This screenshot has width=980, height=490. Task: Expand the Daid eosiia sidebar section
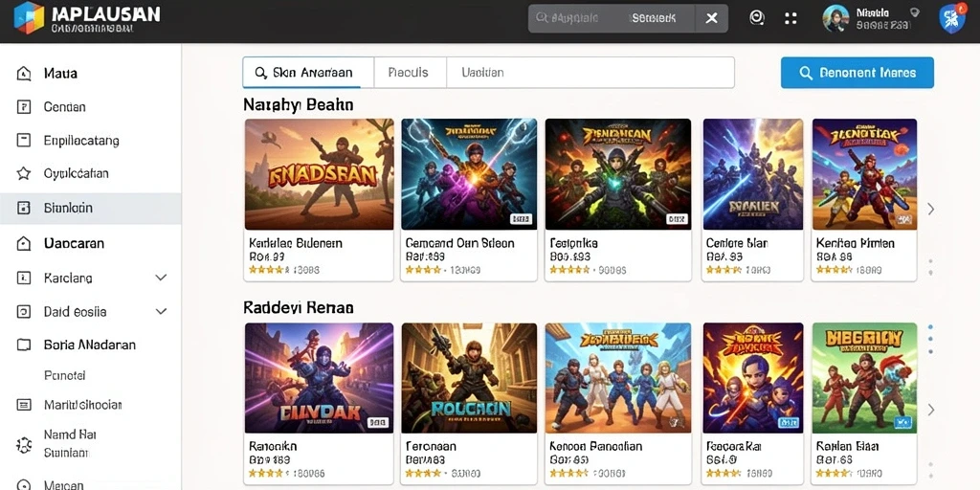[x=161, y=311]
